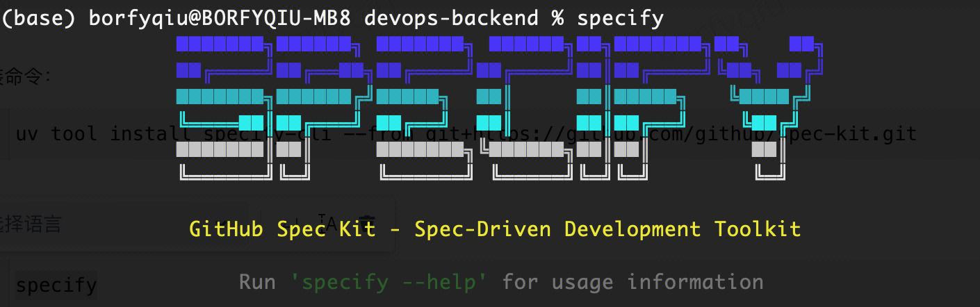Click 'Spec-Driven Development Toolkit' text
The width and height of the screenshot is (980, 307).
point(607,229)
